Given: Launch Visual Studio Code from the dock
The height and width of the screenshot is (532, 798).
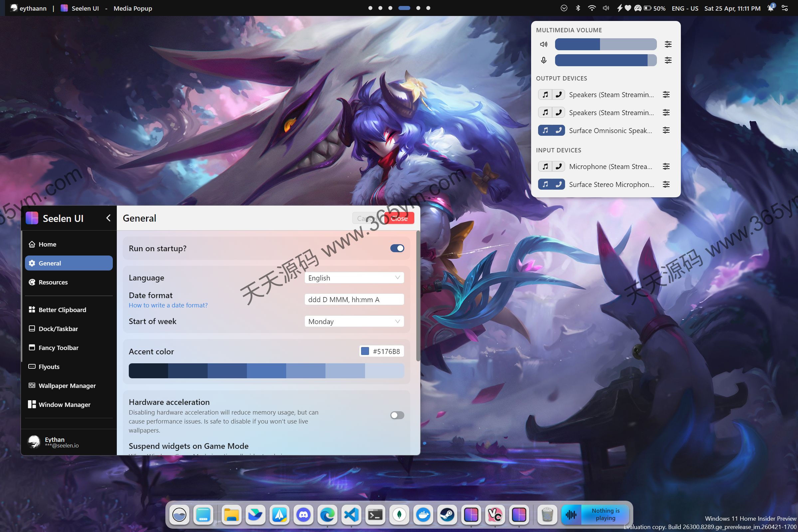Looking at the screenshot, I should (x=351, y=515).
